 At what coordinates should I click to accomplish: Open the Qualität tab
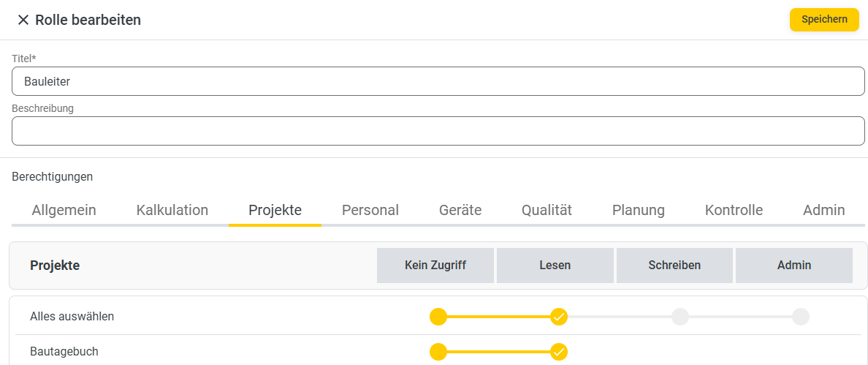pyautogui.click(x=547, y=211)
